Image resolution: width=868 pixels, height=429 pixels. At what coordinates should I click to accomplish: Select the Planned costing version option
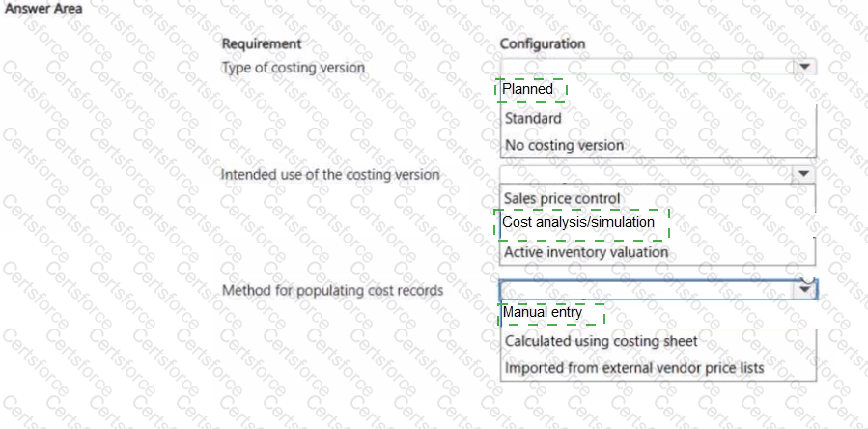coord(529,90)
